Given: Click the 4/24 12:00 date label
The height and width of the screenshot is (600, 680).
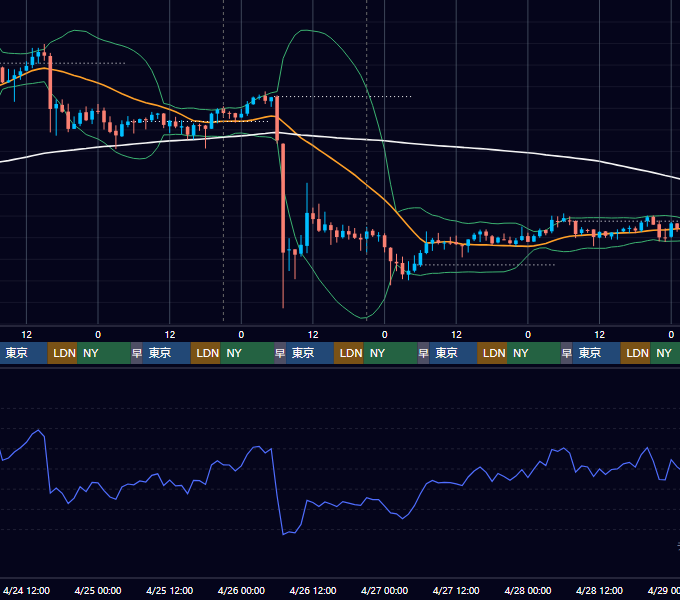Looking at the screenshot, I should [26, 590].
